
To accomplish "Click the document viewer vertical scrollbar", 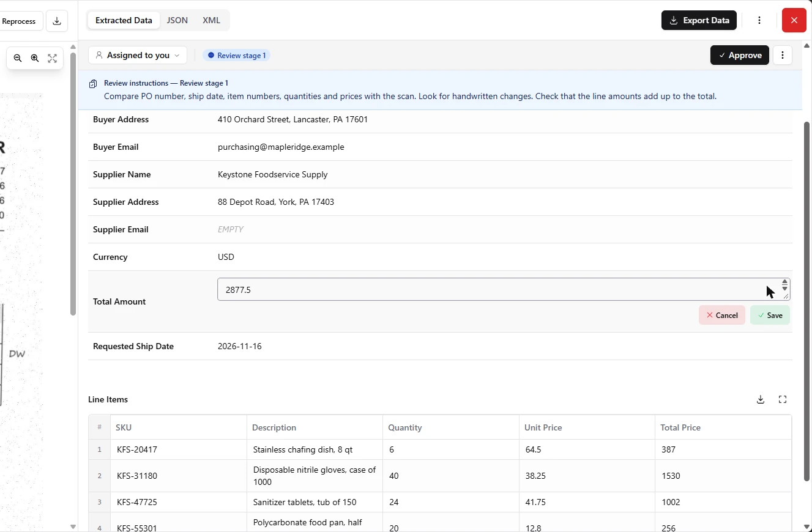I will (73, 183).
